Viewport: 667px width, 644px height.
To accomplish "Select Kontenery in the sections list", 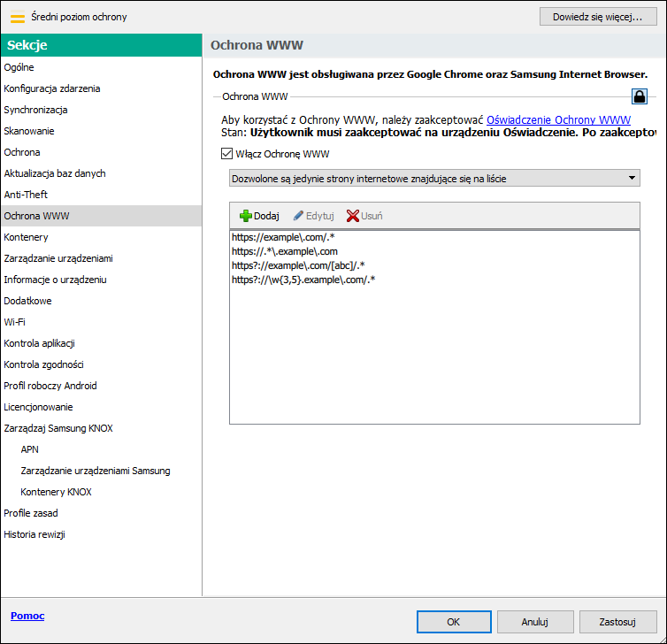I will 26,237.
